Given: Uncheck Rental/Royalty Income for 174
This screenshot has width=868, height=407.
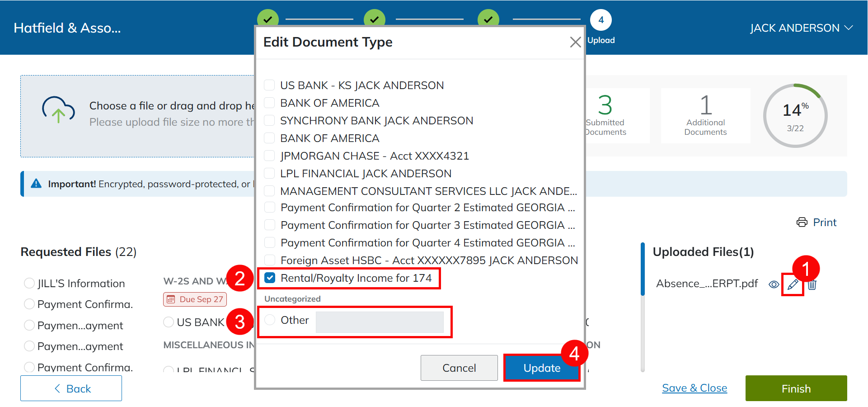Looking at the screenshot, I should coord(270,278).
